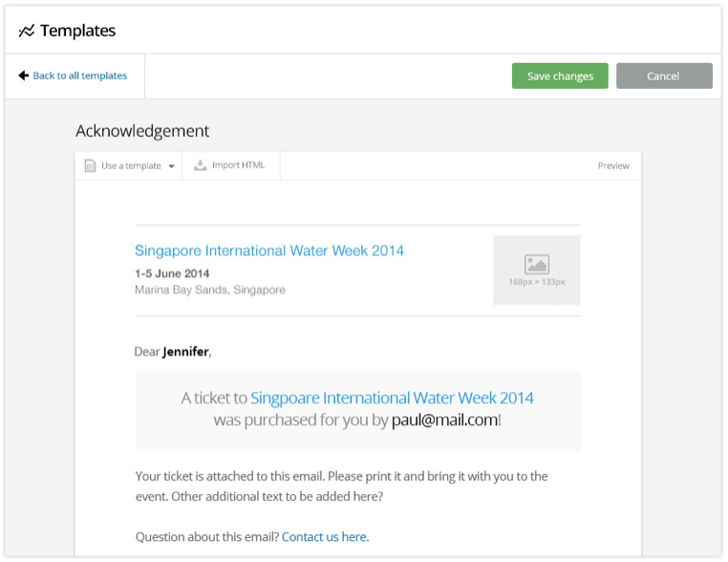Select Import HTML in the editor toolbar
This screenshot has width=728, height=562.
231,165
